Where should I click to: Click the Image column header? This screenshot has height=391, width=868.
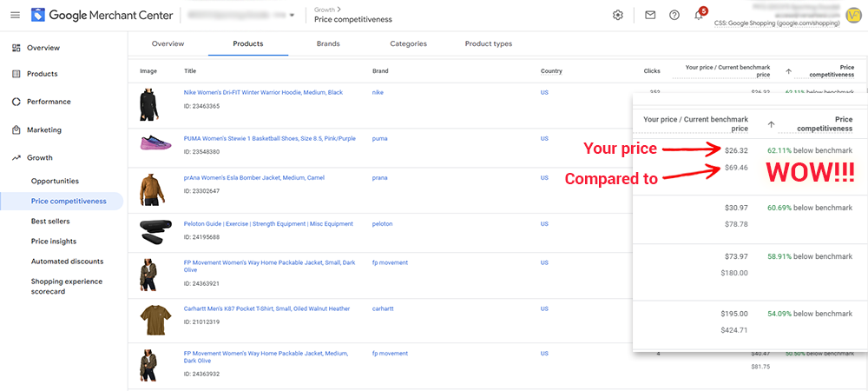[148, 71]
